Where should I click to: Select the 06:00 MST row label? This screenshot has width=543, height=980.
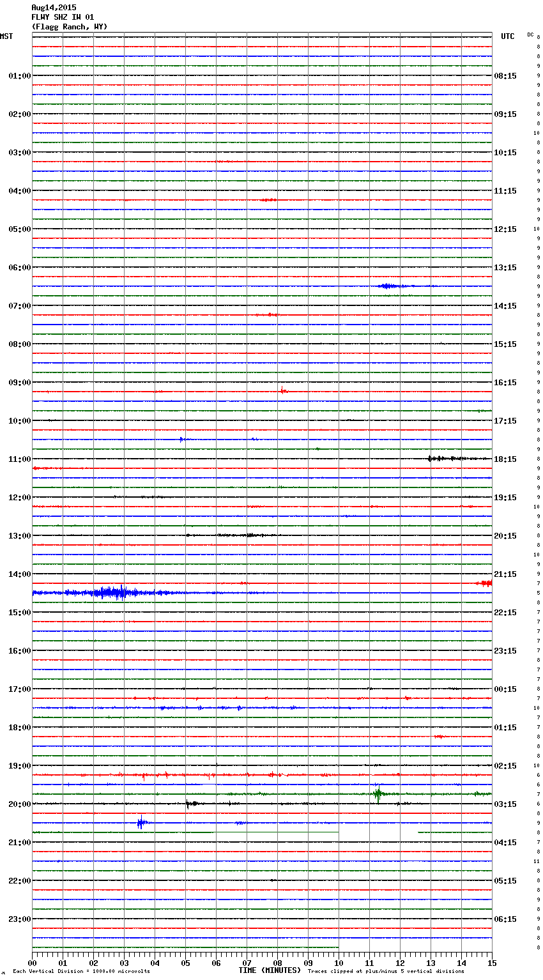pos(20,268)
